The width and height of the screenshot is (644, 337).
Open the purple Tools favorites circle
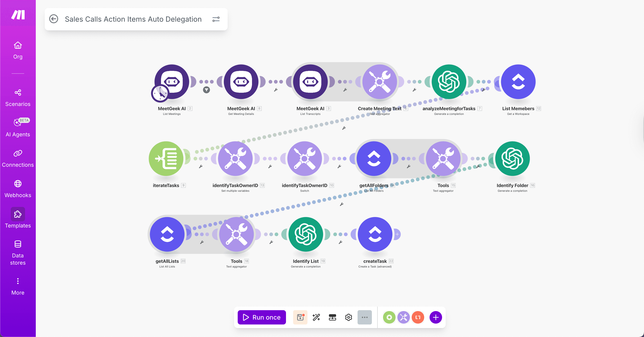403,317
